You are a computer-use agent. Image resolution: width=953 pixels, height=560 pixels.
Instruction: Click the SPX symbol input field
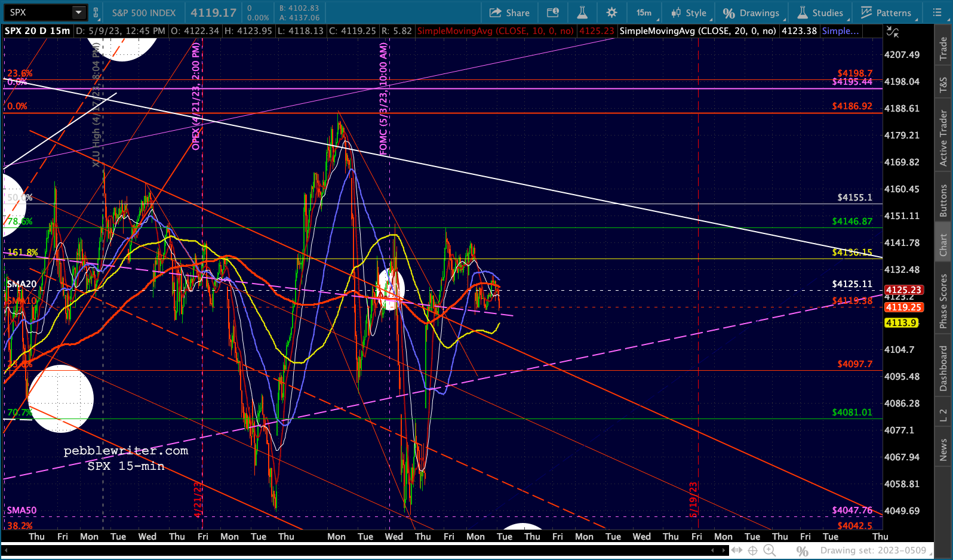pyautogui.click(x=39, y=13)
